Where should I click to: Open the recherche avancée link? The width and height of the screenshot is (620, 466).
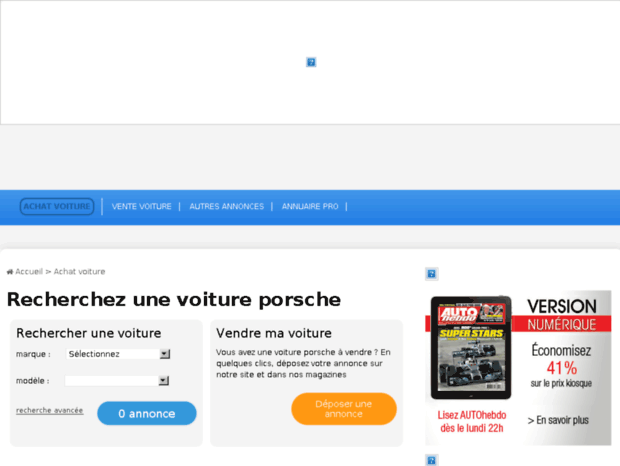tap(49, 410)
